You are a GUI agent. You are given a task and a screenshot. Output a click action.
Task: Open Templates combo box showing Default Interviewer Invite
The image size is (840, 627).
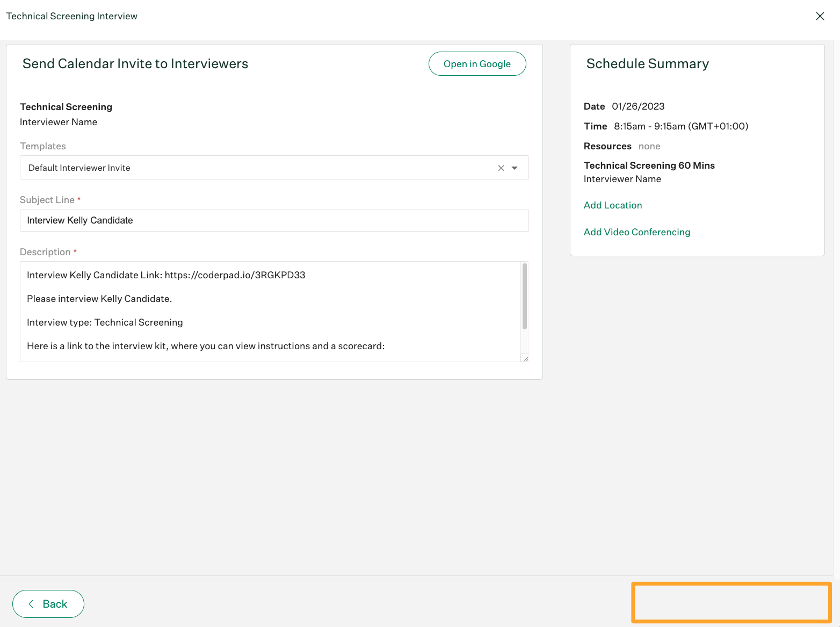click(x=274, y=168)
